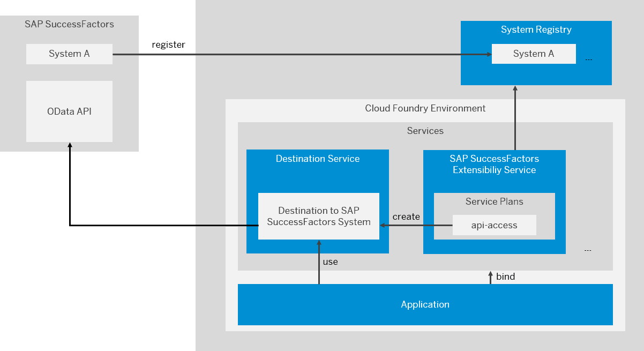Click the Destination Service header
Image resolution: width=644 pixels, height=351 pixels.
[x=318, y=159]
